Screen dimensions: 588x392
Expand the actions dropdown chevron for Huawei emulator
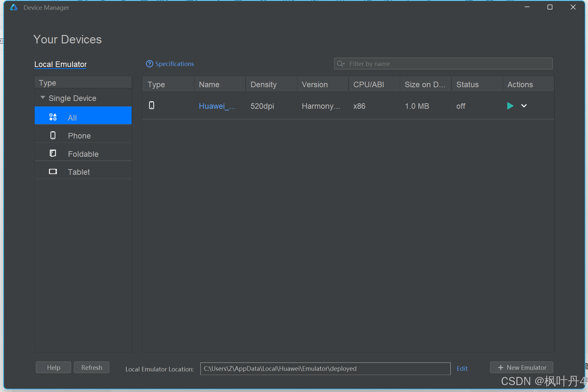pos(524,106)
